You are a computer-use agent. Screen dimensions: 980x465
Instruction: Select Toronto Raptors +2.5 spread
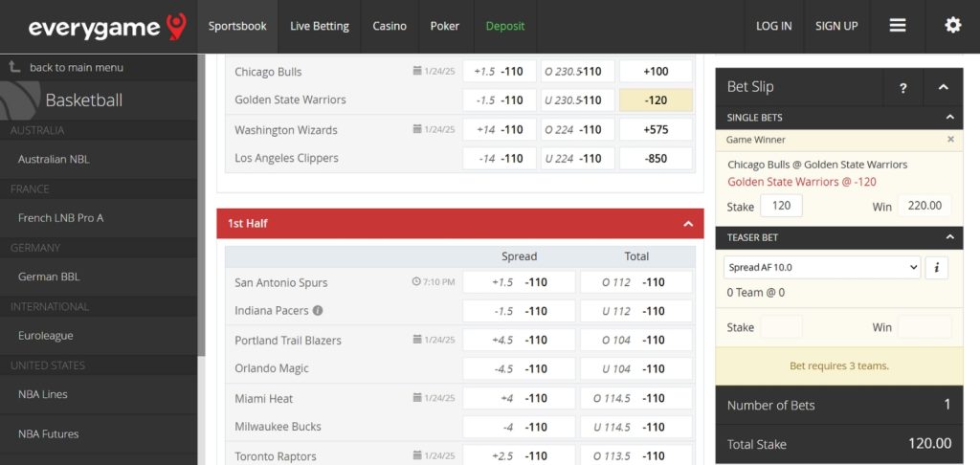coord(519,455)
